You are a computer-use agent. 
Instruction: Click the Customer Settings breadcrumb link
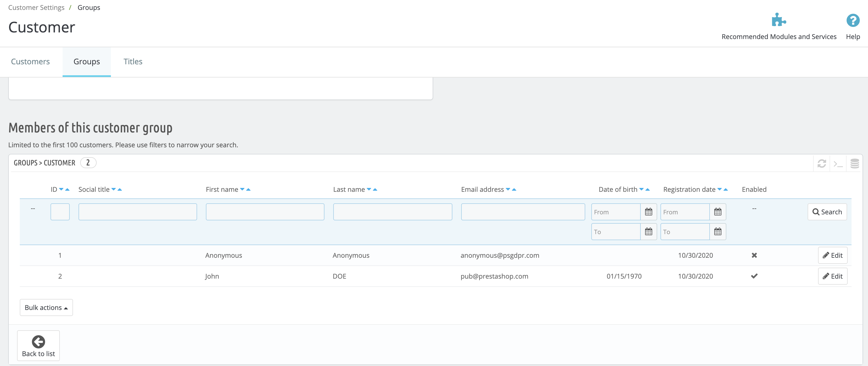(x=36, y=7)
